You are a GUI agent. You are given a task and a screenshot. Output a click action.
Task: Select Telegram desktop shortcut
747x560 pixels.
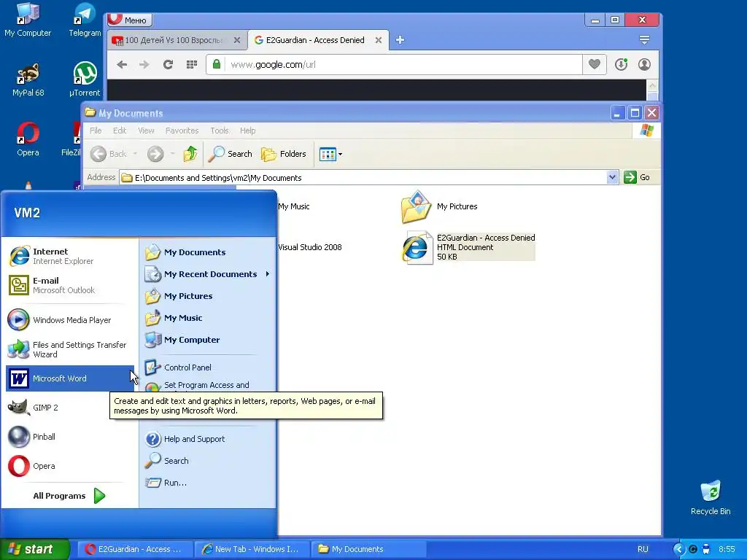pyautogui.click(x=85, y=20)
